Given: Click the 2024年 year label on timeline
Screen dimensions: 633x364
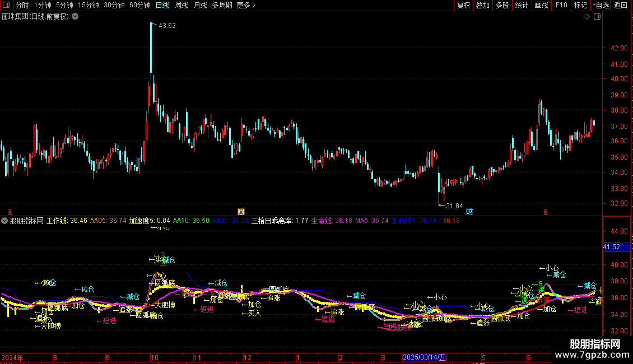Looking at the screenshot, I should pyautogui.click(x=12, y=357).
